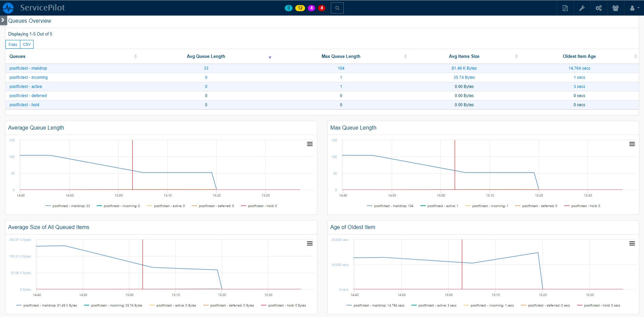Image resolution: width=644 pixels, height=317 pixels.
Task: Expand the left sidebar chevron
Action: click(x=3, y=20)
